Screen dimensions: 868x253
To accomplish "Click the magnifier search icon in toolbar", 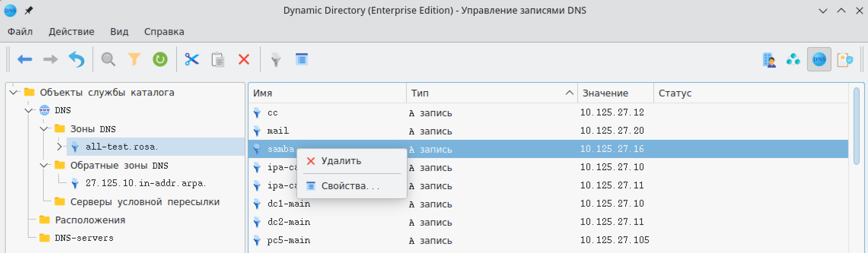I will pos(108,60).
